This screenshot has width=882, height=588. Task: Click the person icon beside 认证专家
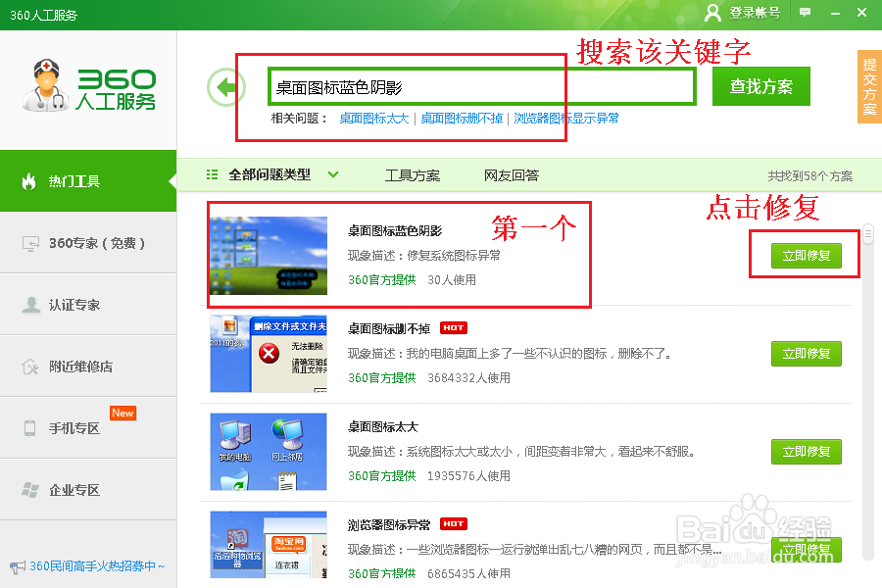pos(31,305)
